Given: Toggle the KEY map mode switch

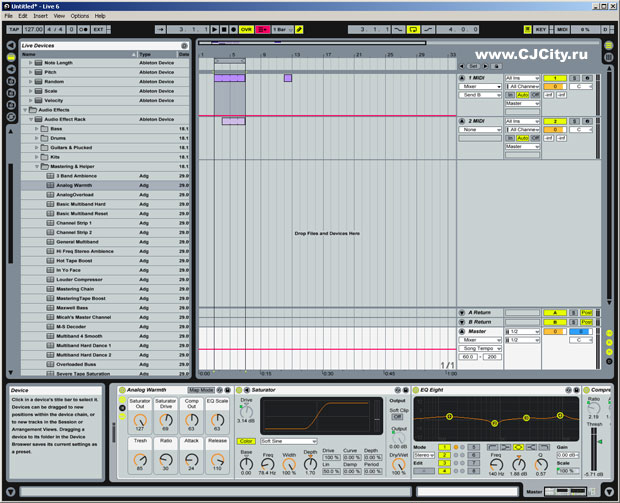Looking at the screenshot, I should (541, 29).
